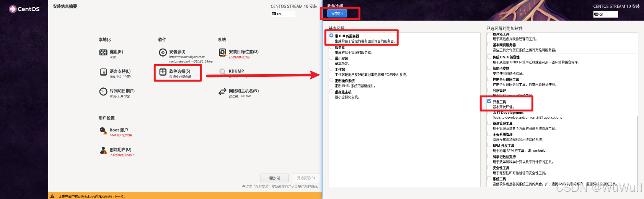Check the 无头系统管理 checkbox
Viewport: 644px width, 199px height.
point(489,134)
